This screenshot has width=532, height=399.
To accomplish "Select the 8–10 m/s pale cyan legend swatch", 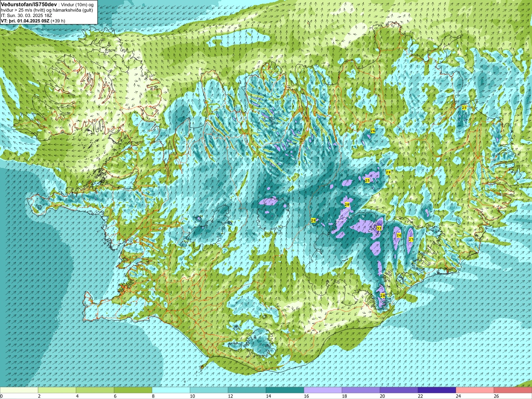I will click(x=171, y=391).
